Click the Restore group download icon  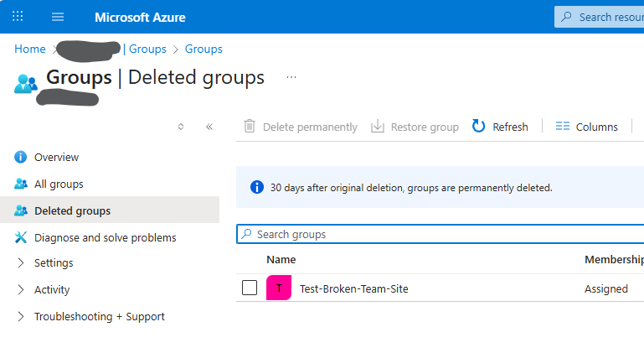(378, 127)
